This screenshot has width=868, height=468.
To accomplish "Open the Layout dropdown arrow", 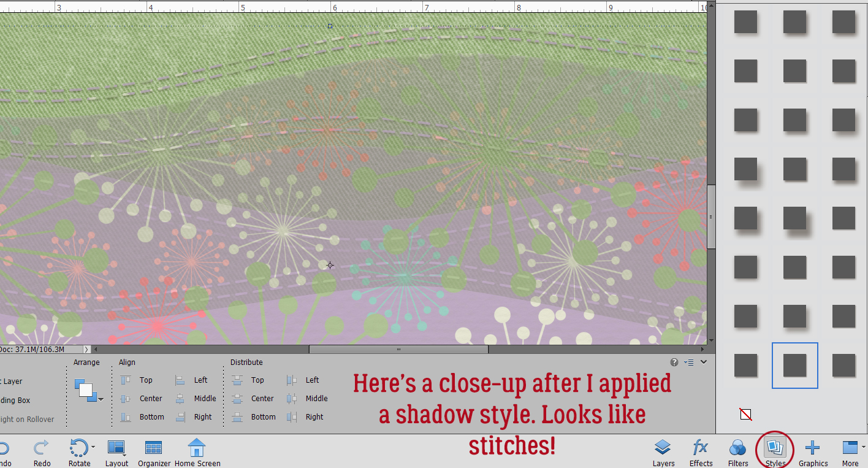I will click(125, 456).
